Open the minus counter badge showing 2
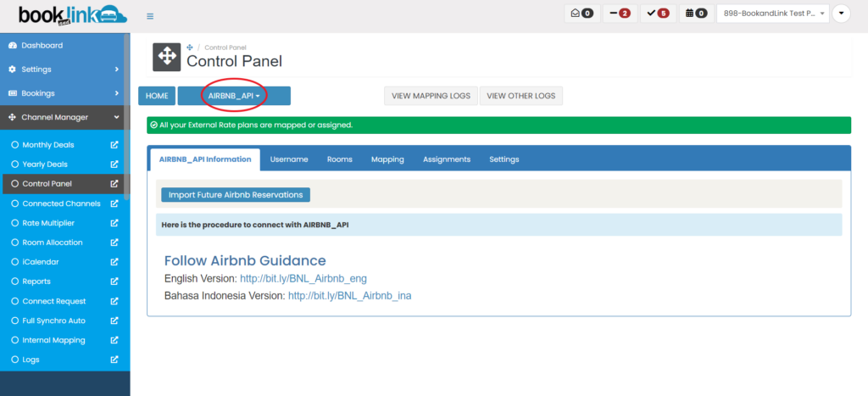Image resolution: width=868 pixels, height=396 pixels. point(620,14)
